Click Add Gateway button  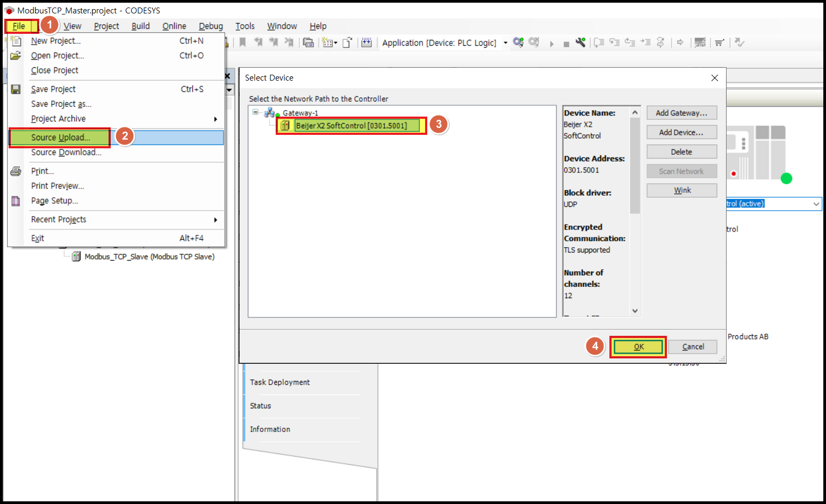pos(681,113)
